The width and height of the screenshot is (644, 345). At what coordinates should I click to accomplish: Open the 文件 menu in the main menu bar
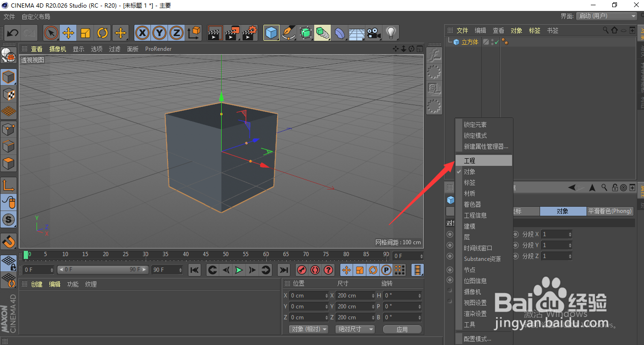(x=9, y=17)
